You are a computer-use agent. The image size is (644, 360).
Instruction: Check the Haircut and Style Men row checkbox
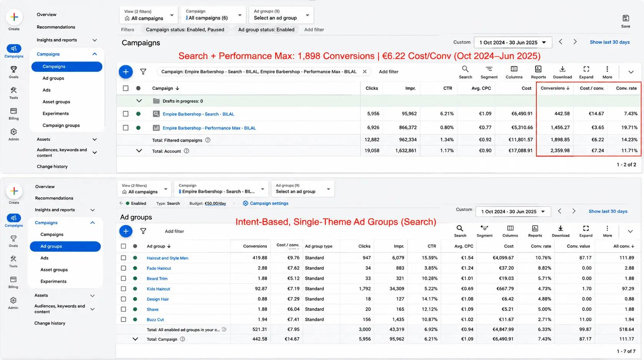[x=123, y=258]
